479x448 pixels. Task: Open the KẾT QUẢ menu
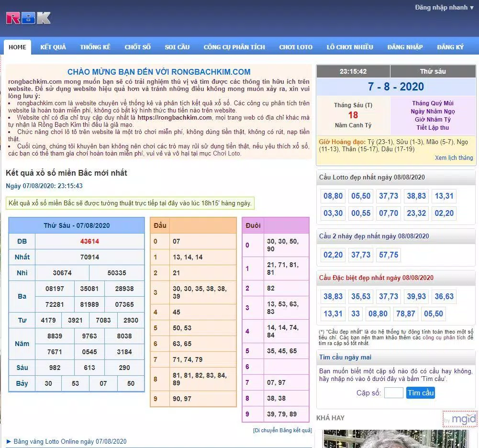[53, 47]
